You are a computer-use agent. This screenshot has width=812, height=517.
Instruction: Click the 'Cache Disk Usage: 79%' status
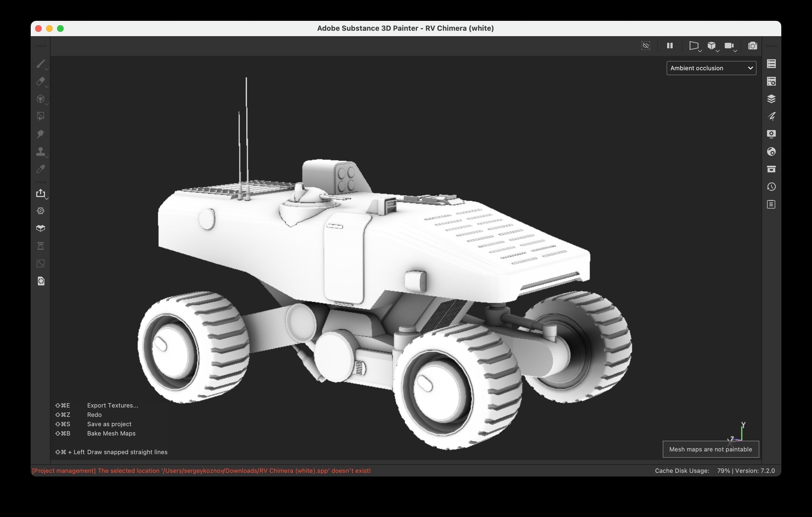coord(692,470)
